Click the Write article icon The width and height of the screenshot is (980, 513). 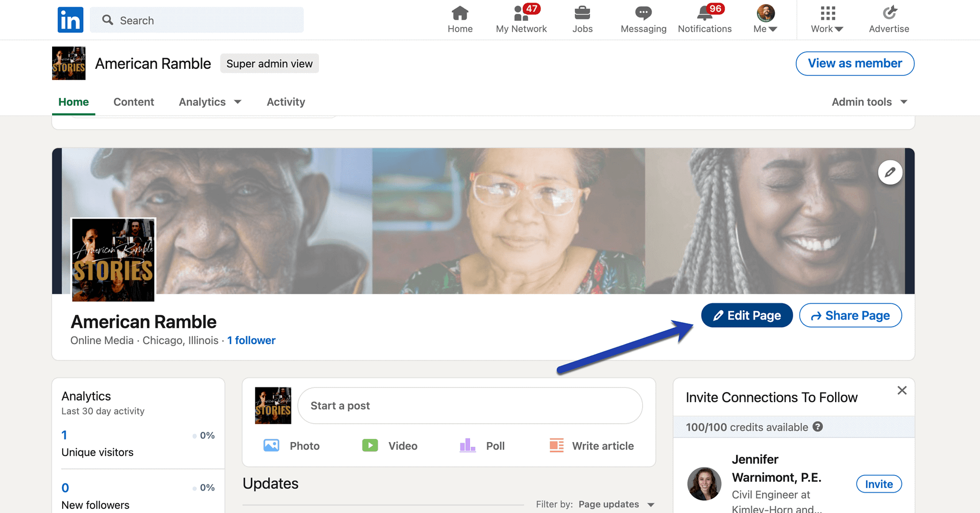click(556, 446)
